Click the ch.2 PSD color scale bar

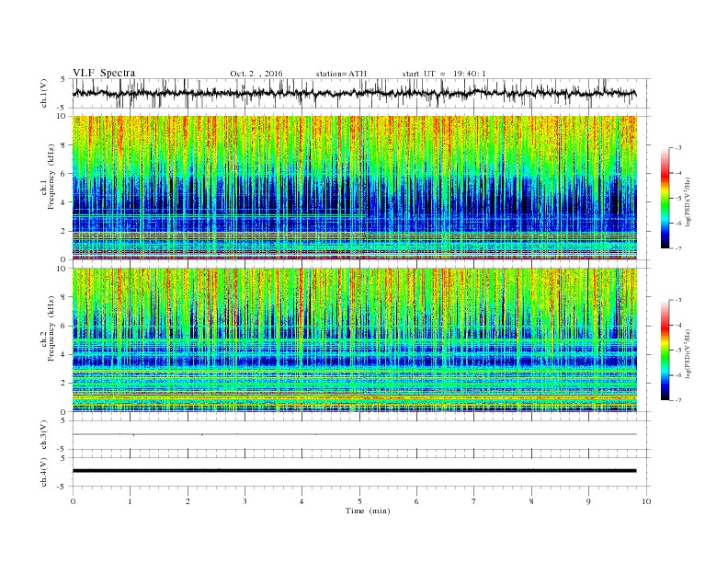[x=665, y=350]
